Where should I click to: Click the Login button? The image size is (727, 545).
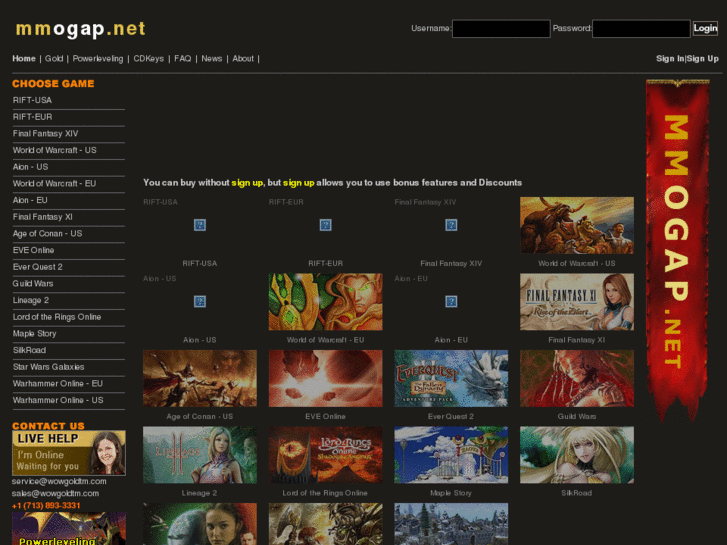coord(705,28)
